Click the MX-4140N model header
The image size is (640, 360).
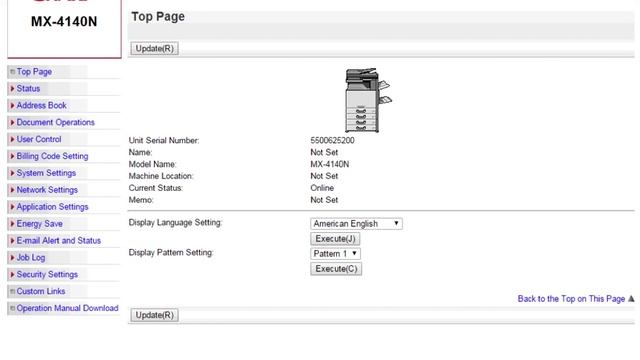pyautogui.click(x=64, y=22)
